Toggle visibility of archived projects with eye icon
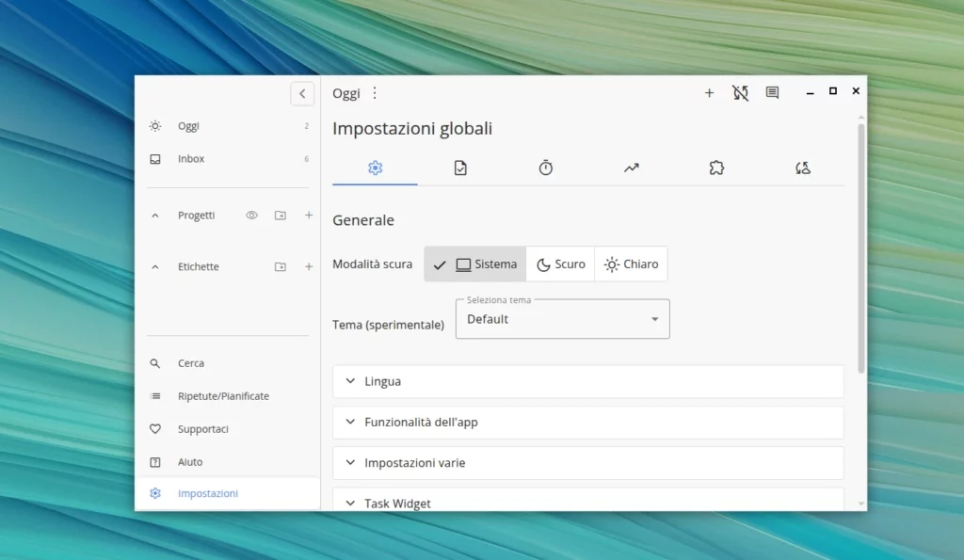Viewport: 964px width, 560px height. (x=251, y=215)
